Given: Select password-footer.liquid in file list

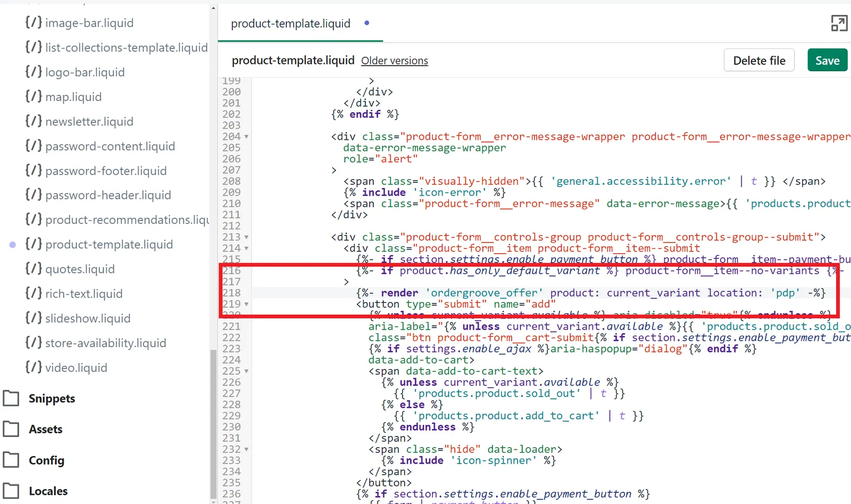Looking at the screenshot, I should tap(106, 171).
